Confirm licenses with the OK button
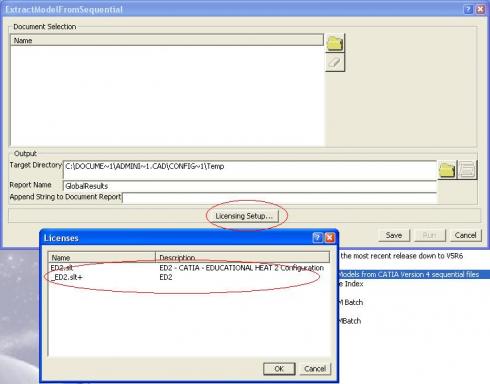The width and height of the screenshot is (490, 384). click(x=279, y=369)
